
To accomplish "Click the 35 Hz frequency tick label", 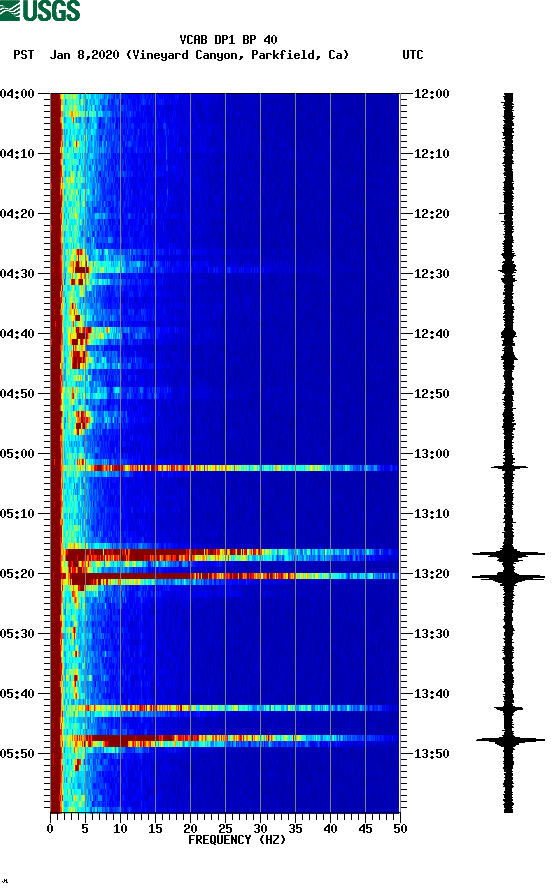I will (295, 829).
